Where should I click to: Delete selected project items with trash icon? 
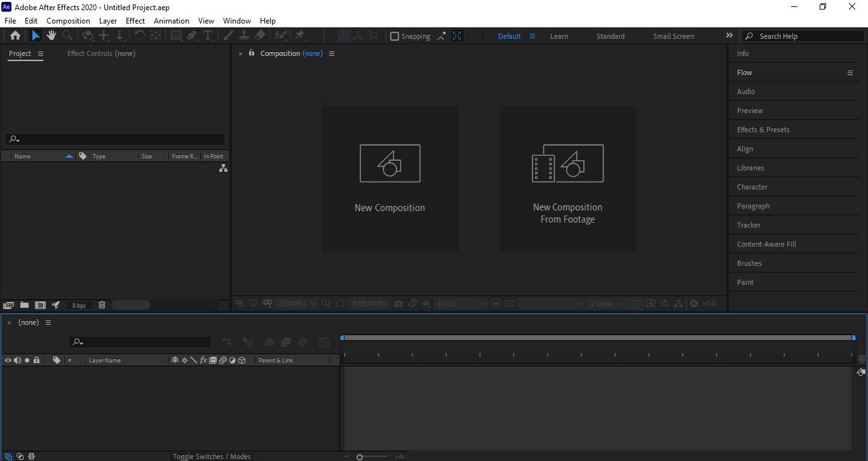102,305
